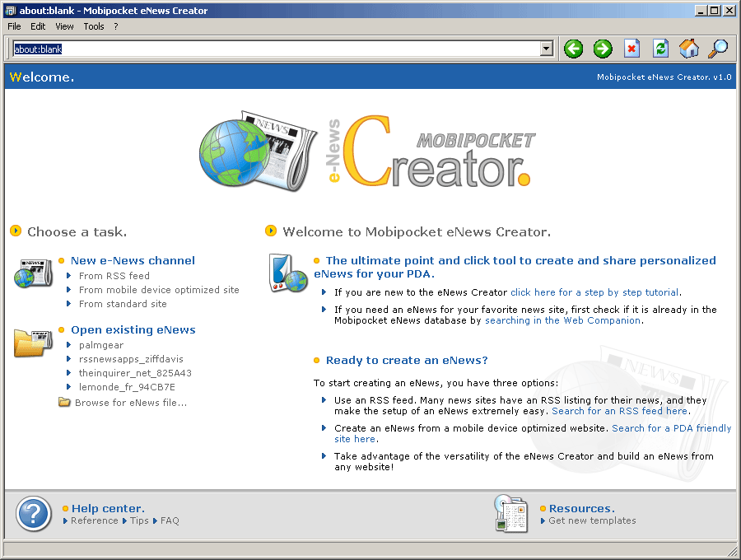Click the ultimate point and click tool heading
This screenshot has height=560, width=741.
pos(515,267)
